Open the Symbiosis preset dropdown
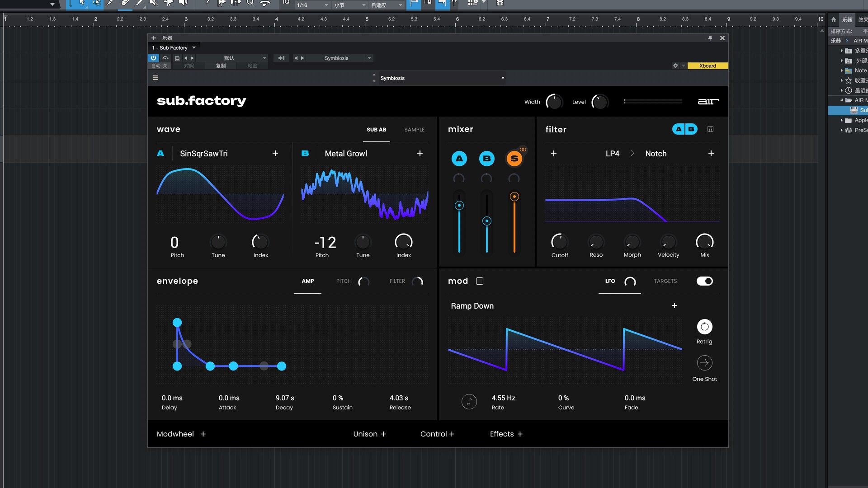 point(442,78)
